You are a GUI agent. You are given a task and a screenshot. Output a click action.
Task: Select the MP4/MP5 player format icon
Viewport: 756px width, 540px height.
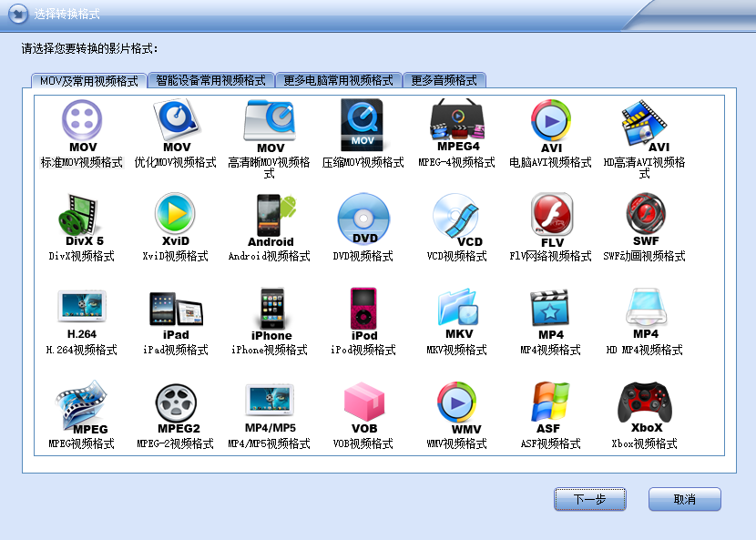click(270, 408)
